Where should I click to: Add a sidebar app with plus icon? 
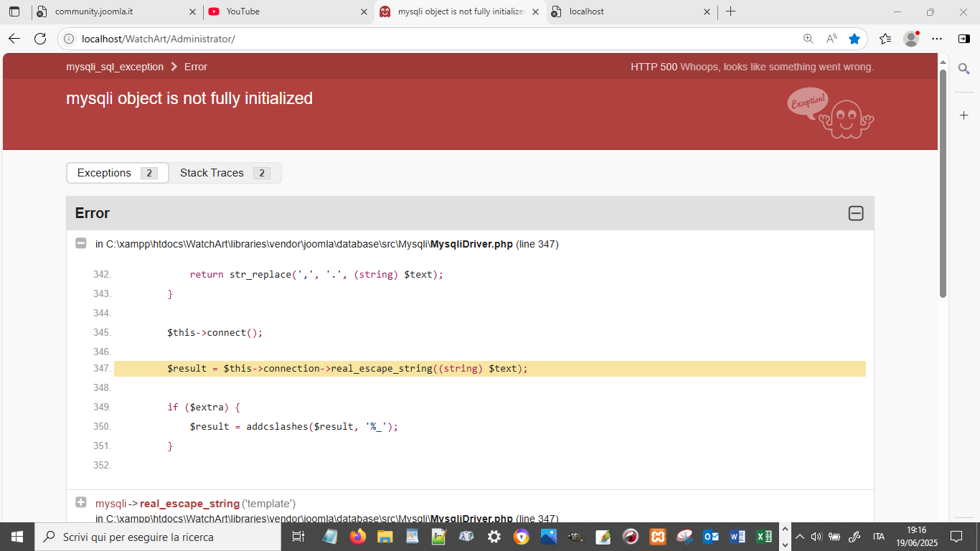[x=964, y=115]
